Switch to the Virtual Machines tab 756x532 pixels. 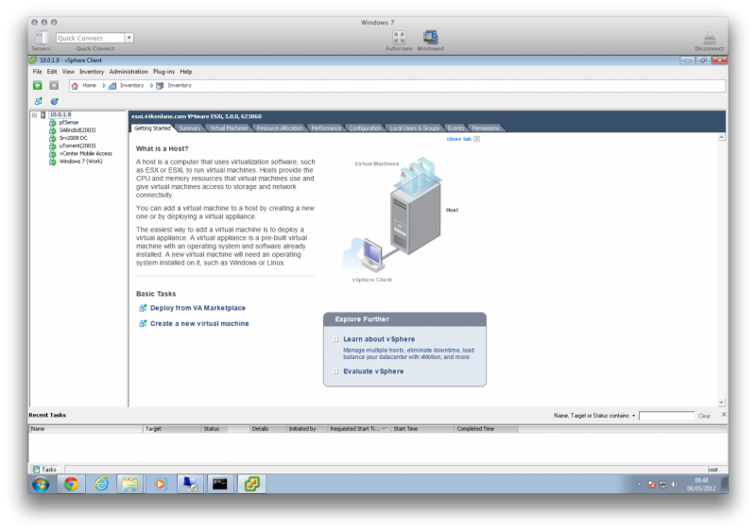click(229, 128)
